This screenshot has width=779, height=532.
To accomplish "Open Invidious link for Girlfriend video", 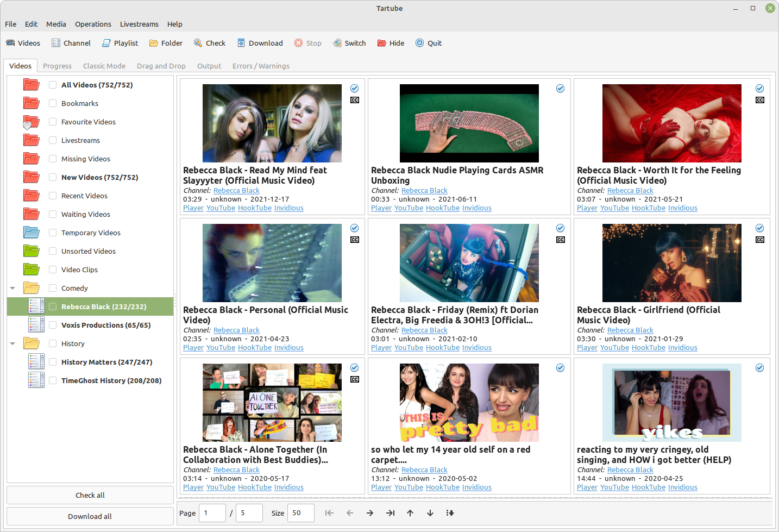I will point(683,348).
